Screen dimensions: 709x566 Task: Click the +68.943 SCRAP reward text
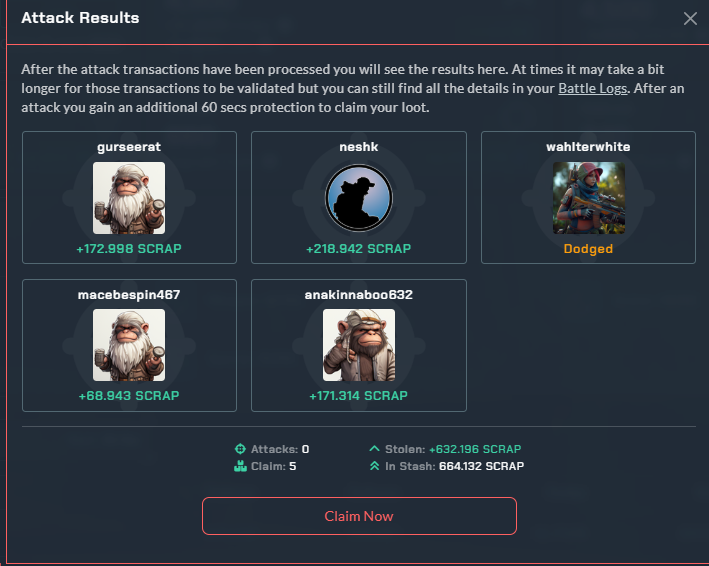pos(129,396)
